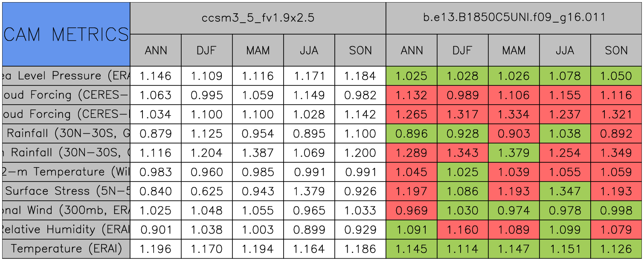Click the 2-m Temperature row label
The height and width of the screenshot is (261, 644).
pyautogui.click(x=66, y=172)
